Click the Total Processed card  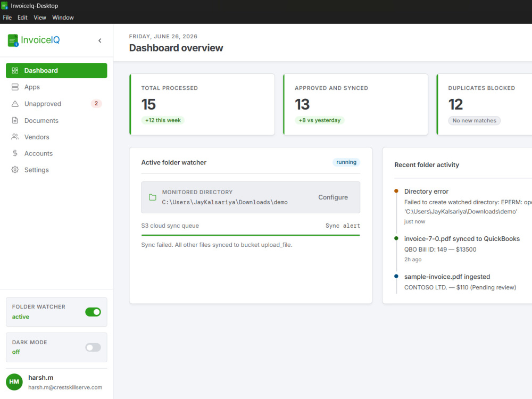pyautogui.click(x=202, y=104)
